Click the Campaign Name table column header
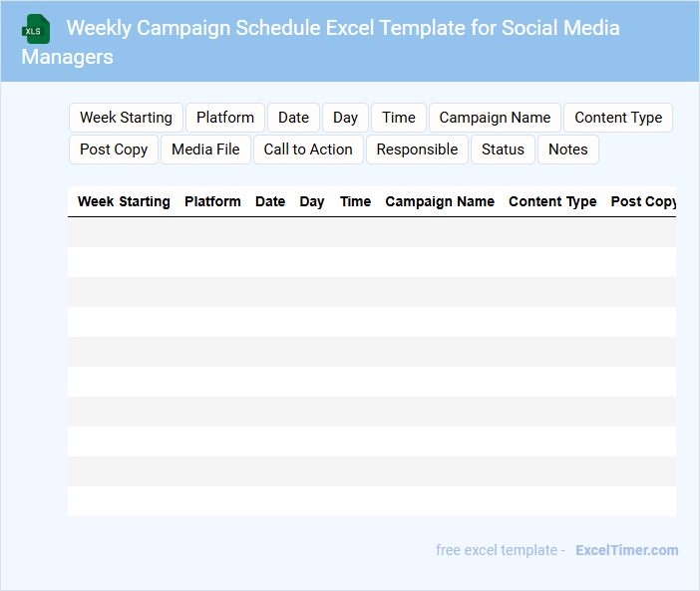The width and height of the screenshot is (700, 591). 440,201
